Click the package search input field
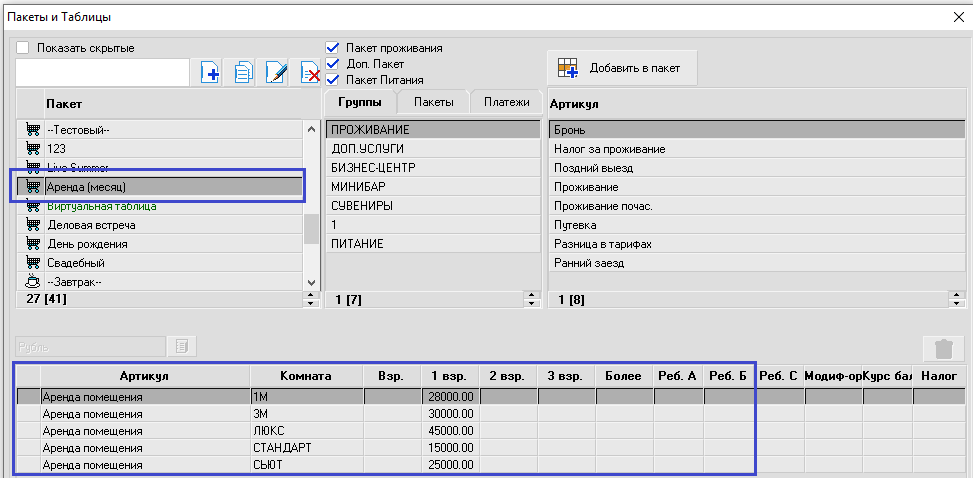The width and height of the screenshot is (973, 478). [102, 72]
